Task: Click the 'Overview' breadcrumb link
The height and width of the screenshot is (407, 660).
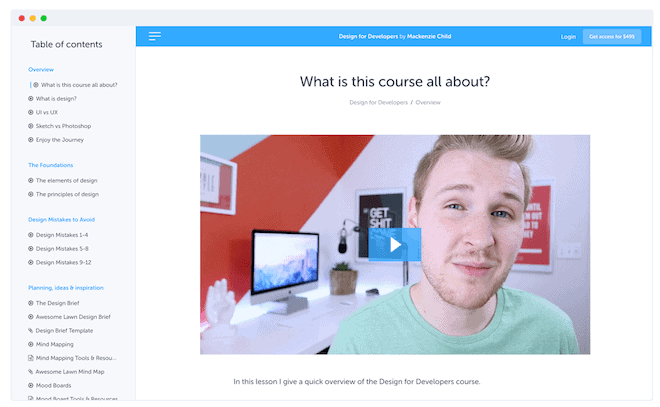Action: pyautogui.click(x=428, y=102)
